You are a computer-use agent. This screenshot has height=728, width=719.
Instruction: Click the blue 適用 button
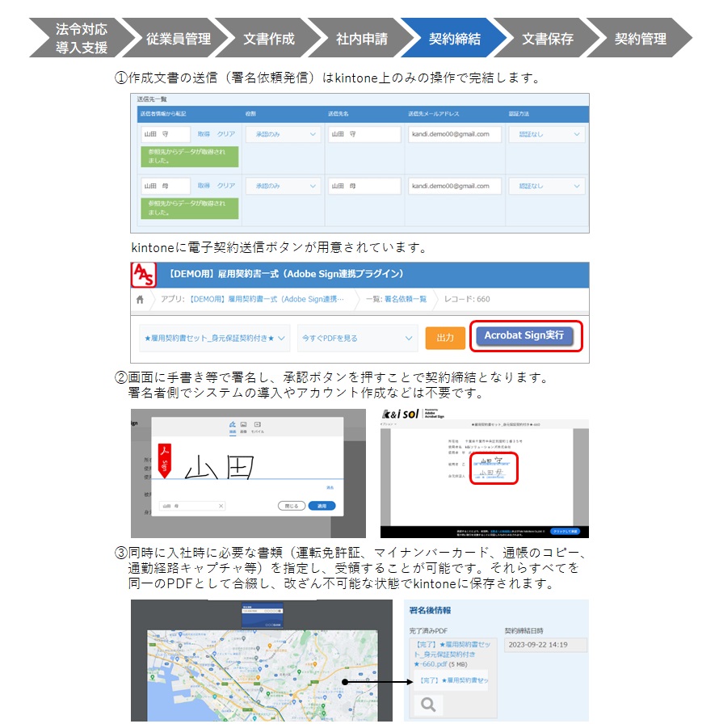(322, 506)
